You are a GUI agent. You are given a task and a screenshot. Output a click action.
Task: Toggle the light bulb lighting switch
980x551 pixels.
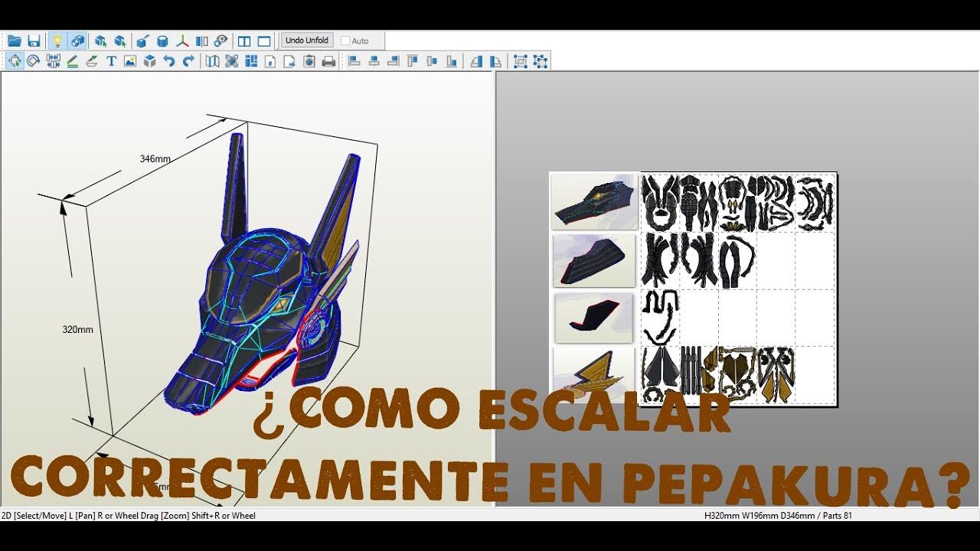[x=57, y=41]
